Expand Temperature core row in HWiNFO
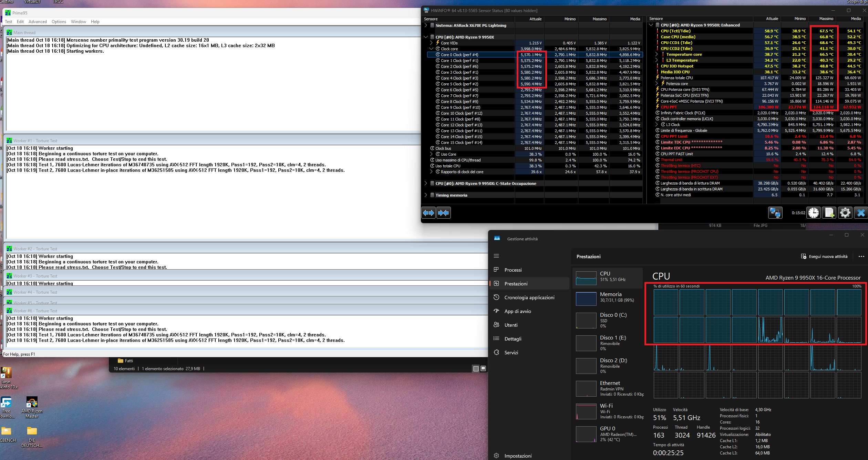Viewport: 868px width, 460px height. 657,54
